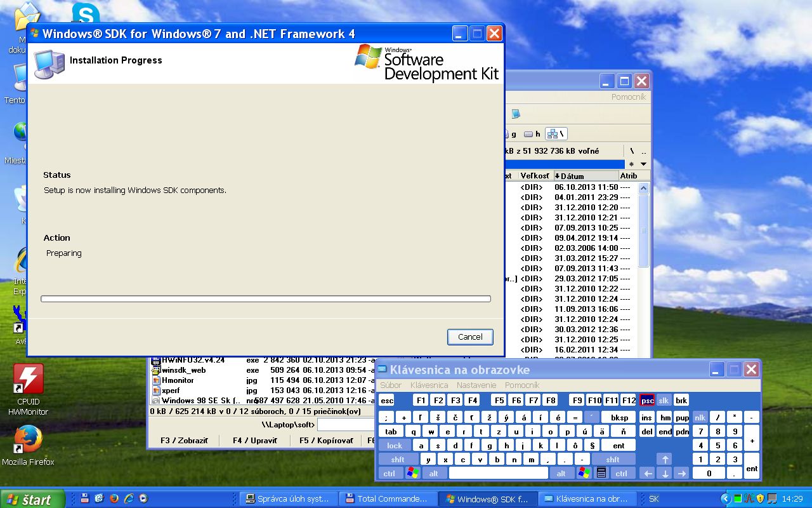The width and height of the screenshot is (812, 508).
Task: Focus the Total Commander command line field
Action: point(346,424)
